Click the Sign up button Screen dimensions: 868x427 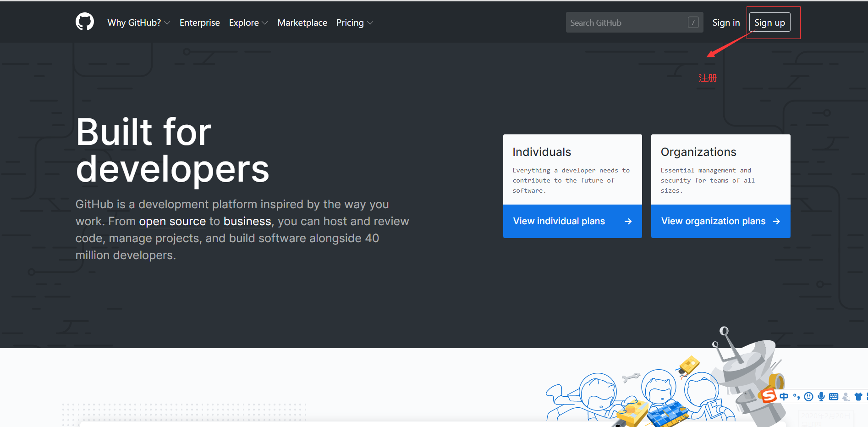[x=769, y=22]
